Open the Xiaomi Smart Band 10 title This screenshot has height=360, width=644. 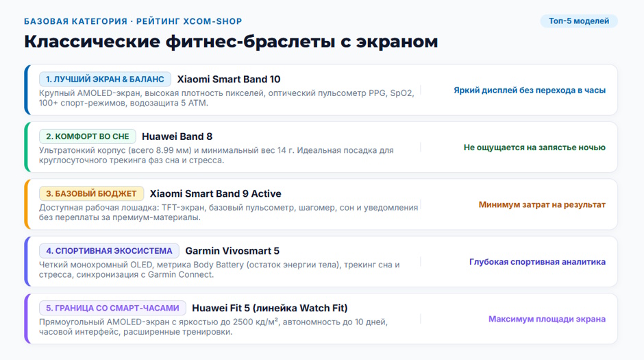coord(229,80)
